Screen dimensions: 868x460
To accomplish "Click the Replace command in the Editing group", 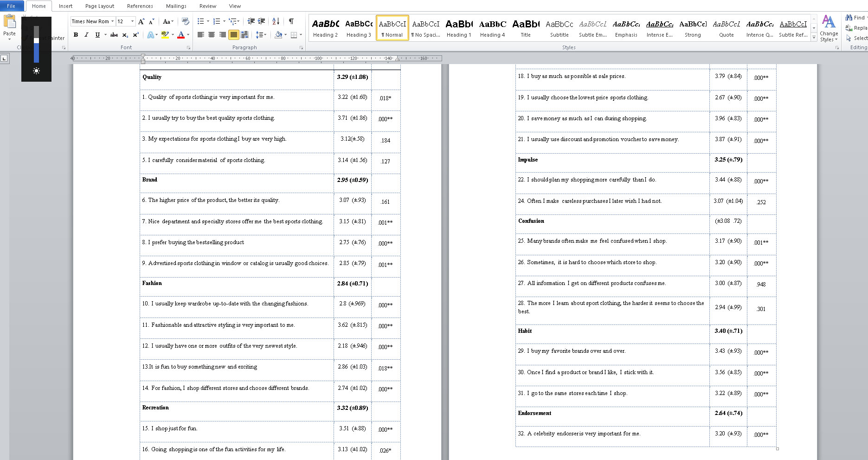I will point(856,28).
